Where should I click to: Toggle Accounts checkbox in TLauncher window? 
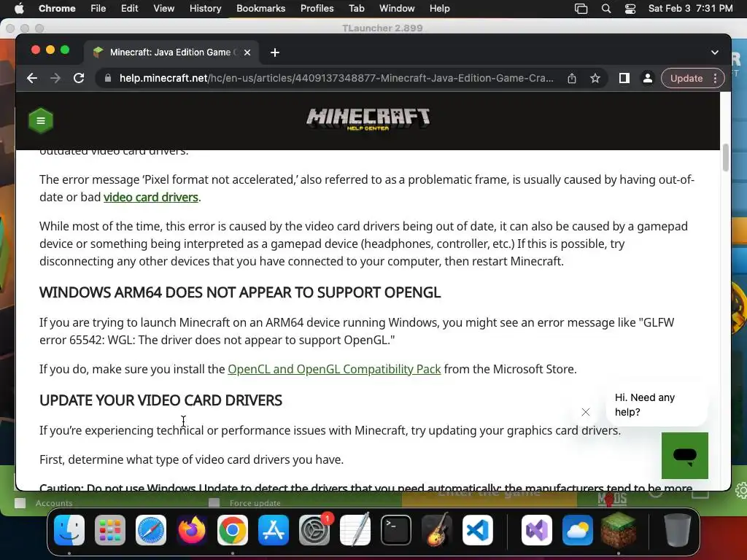tap(20, 503)
